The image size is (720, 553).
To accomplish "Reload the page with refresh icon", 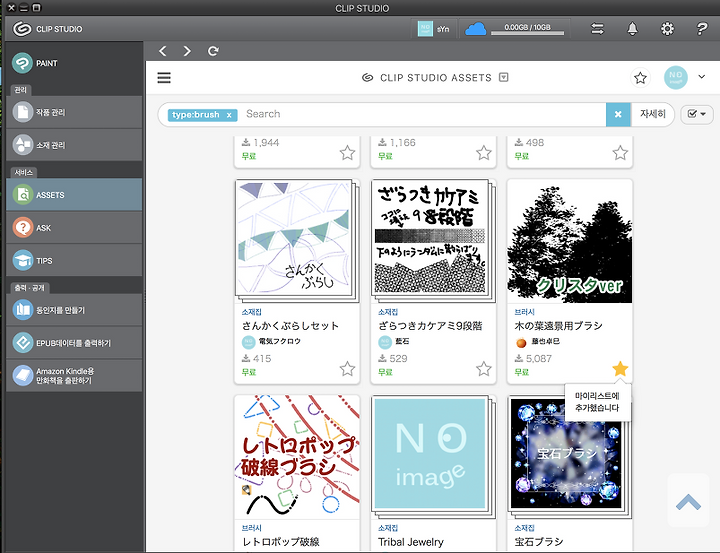I will click(x=213, y=51).
